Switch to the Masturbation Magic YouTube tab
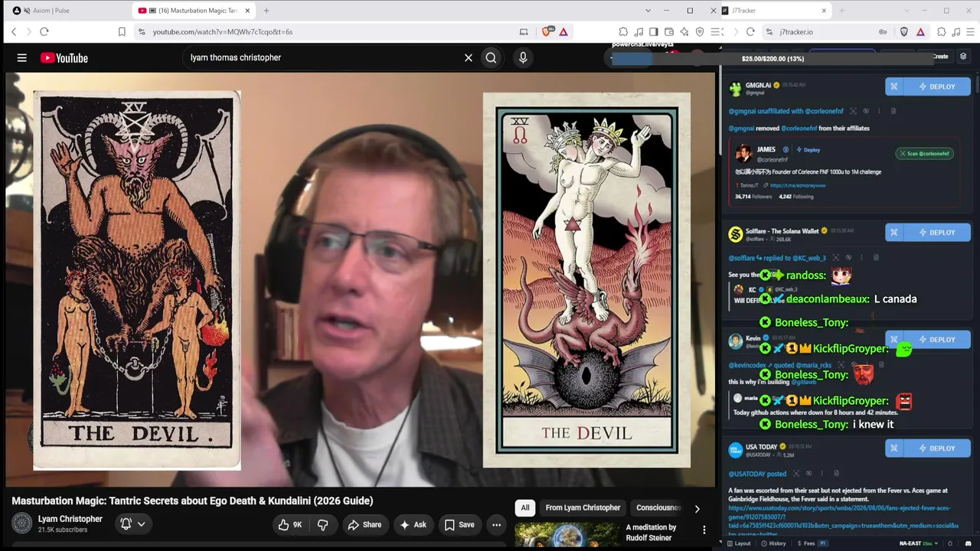The height and width of the screenshot is (551, 980). (194, 11)
